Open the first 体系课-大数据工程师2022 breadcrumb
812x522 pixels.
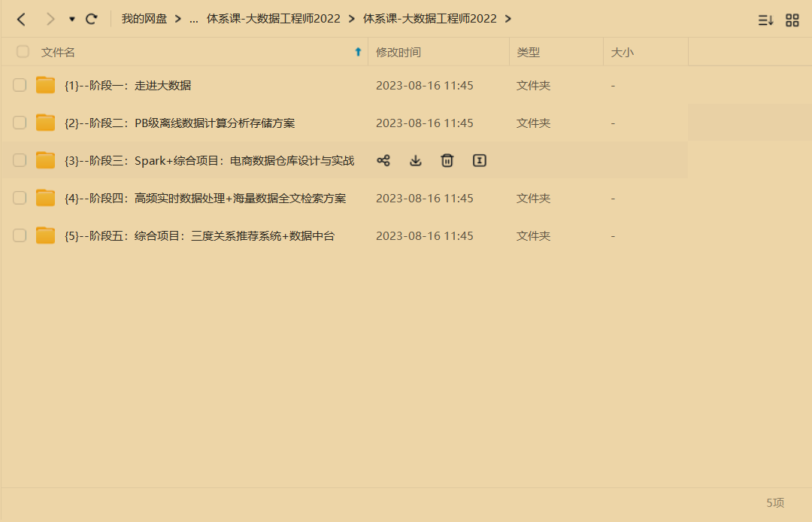click(x=274, y=19)
